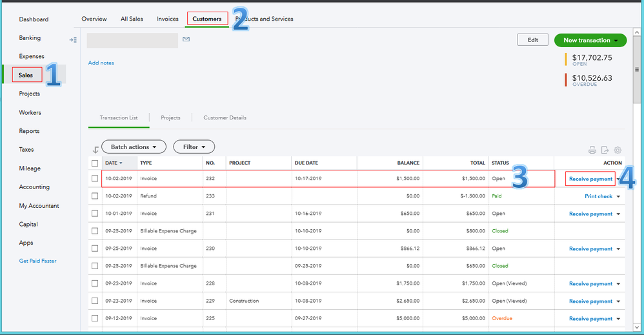The image size is (644, 335).
Task: Switch to the Customer Details tab
Action: (225, 118)
